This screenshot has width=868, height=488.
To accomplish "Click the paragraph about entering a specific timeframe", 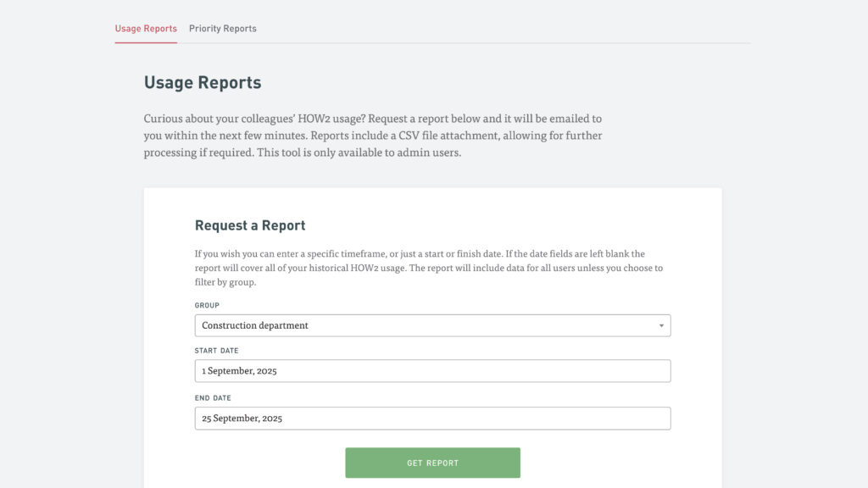I will [428, 268].
